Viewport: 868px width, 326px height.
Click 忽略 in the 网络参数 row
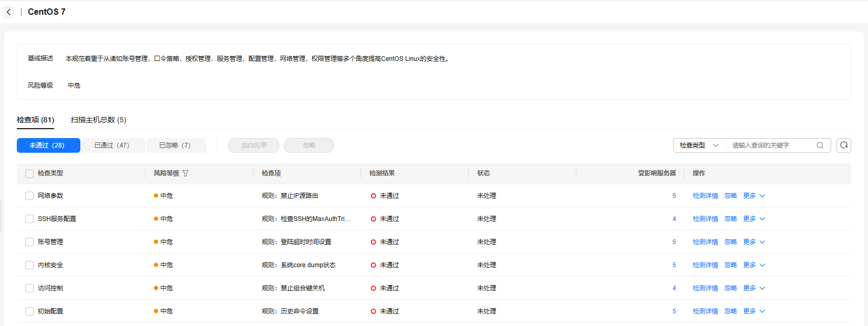(x=730, y=196)
